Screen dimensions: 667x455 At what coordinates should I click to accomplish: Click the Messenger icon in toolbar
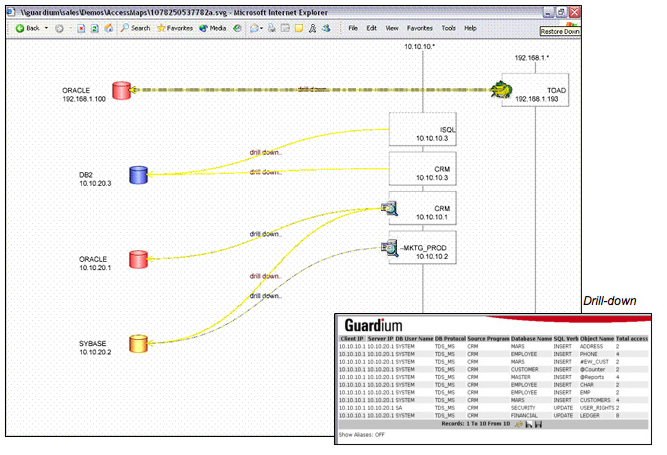point(326,28)
